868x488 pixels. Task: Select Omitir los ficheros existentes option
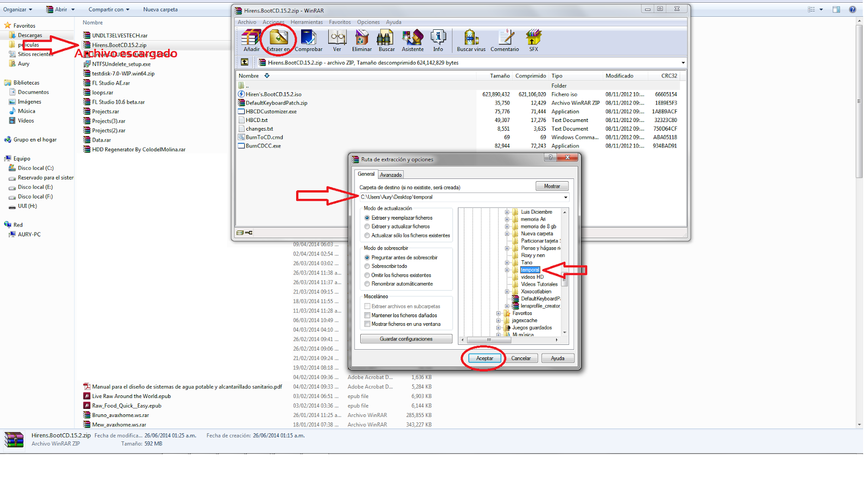[x=367, y=275]
